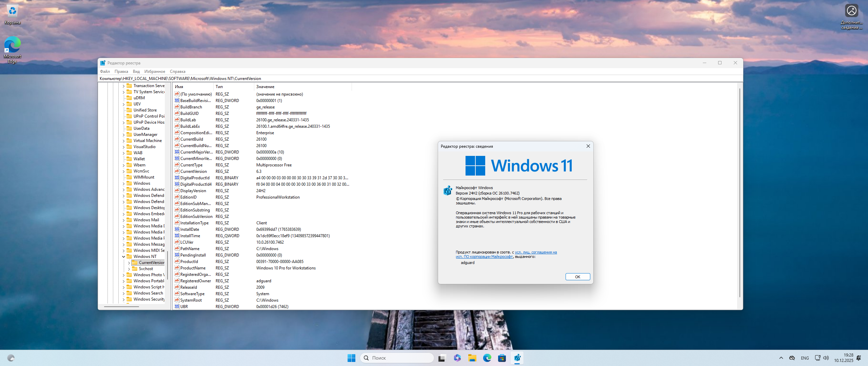Show hidden system tray icons
This screenshot has width=868, height=366.
pyautogui.click(x=781, y=358)
